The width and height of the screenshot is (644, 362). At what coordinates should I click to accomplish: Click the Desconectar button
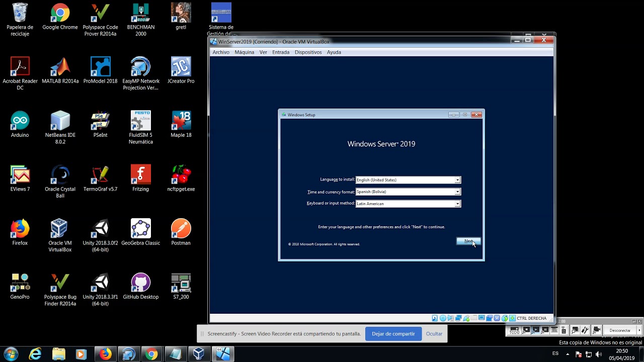coord(620,330)
